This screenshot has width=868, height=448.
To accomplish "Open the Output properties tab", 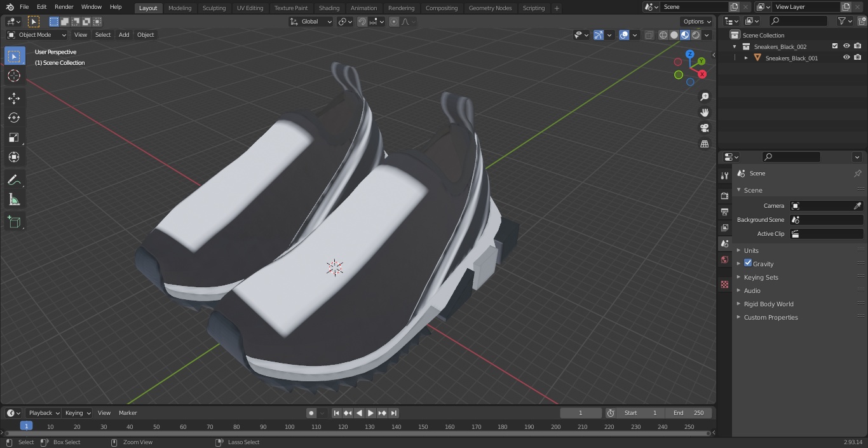I will 724,212.
